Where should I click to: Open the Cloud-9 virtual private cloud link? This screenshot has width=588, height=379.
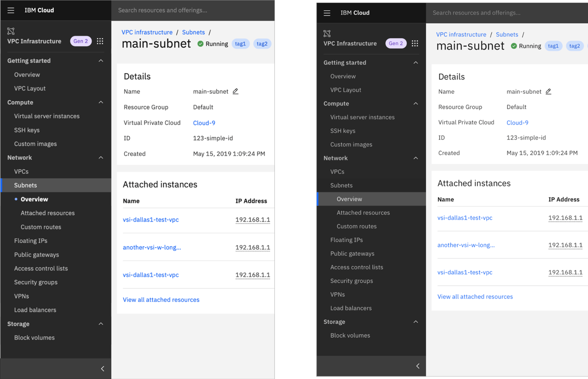pos(204,122)
